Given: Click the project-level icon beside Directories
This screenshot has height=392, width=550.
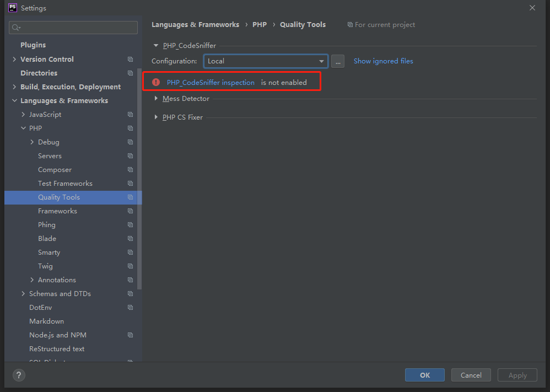Looking at the screenshot, I should click(131, 73).
